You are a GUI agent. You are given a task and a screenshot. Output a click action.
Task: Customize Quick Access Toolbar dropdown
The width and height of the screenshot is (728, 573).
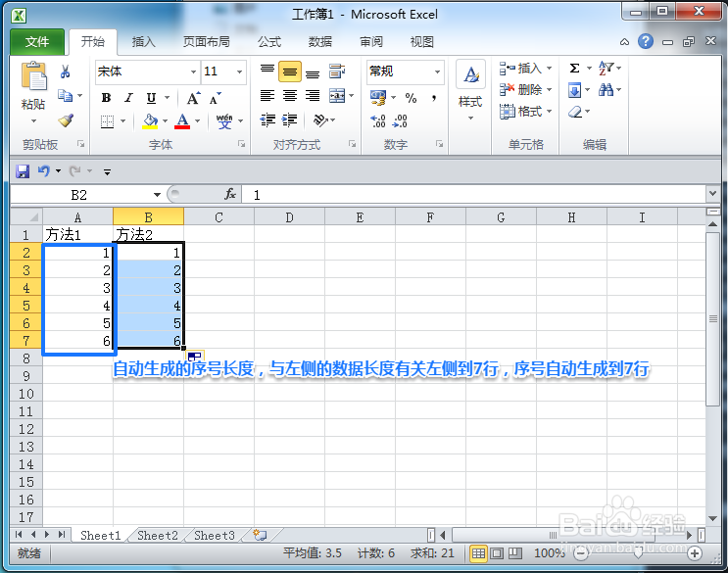point(107,172)
